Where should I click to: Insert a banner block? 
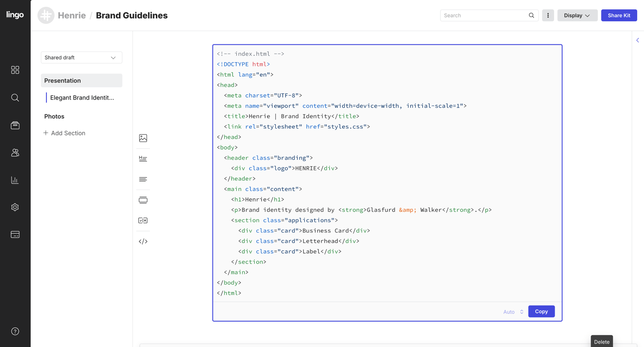[143, 200]
